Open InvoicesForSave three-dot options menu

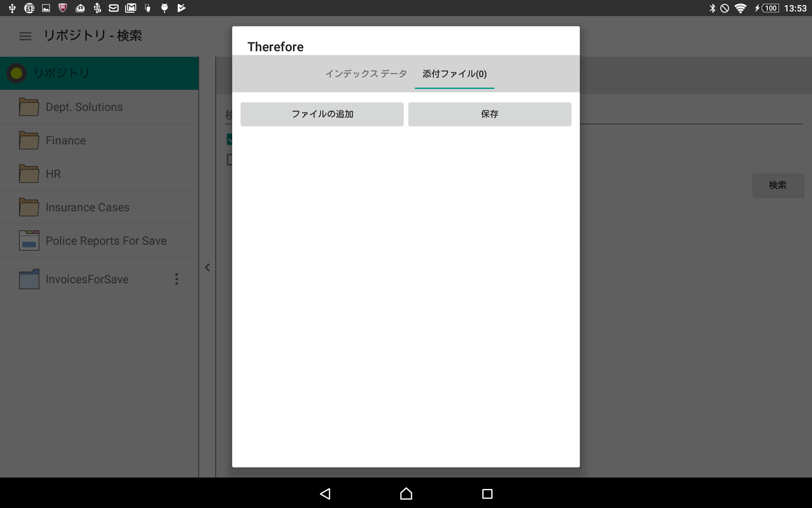click(x=177, y=279)
